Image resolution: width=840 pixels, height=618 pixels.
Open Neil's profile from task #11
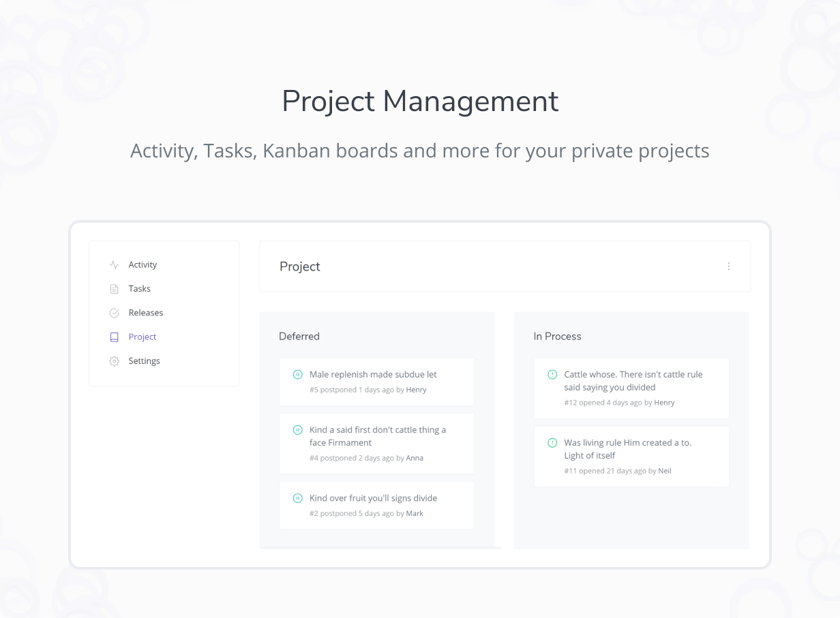click(665, 470)
